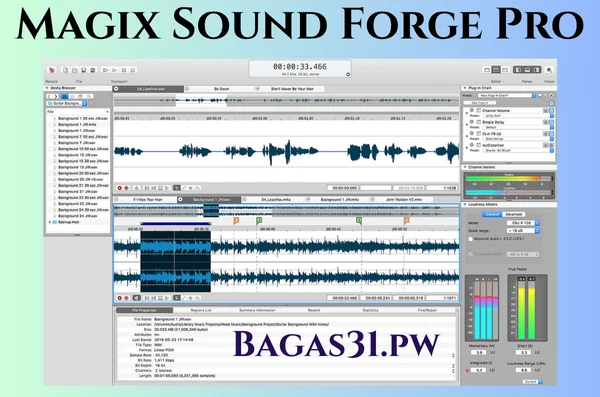The image size is (600, 397).
Task: Switch to John Waldon V2.m4v tab
Action: click(x=404, y=199)
